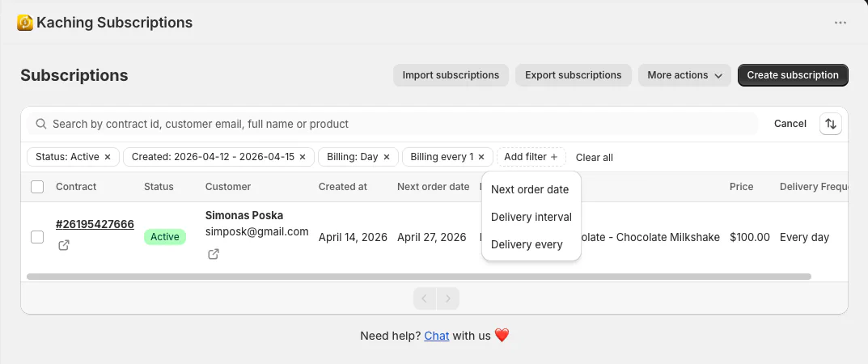Click the Created at column header
Viewport: 868px width, 364px height.
point(343,187)
